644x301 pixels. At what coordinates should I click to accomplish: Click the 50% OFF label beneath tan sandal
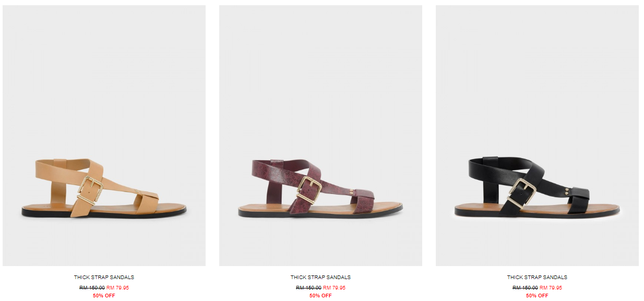coord(104,296)
